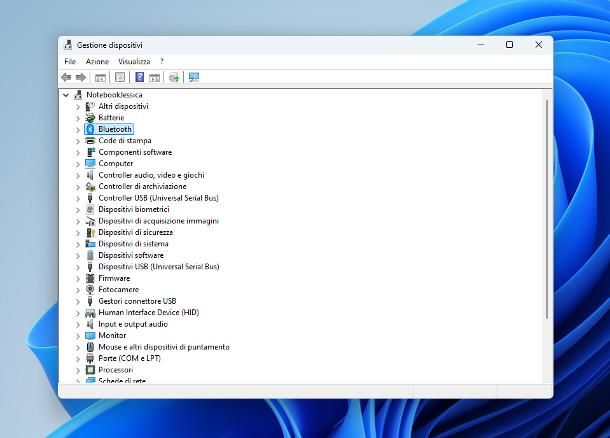Image resolution: width=610 pixels, height=438 pixels.
Task: Click the Fotocamere webcam icon
Action: 90,289
